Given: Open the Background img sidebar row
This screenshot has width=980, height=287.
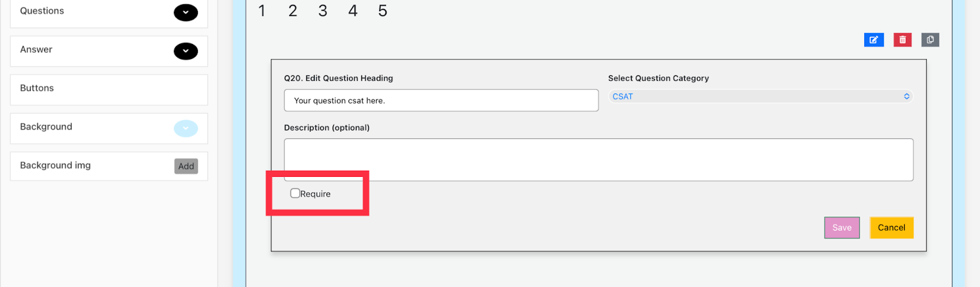Looking at the screenshot, I should coord(109,166).
